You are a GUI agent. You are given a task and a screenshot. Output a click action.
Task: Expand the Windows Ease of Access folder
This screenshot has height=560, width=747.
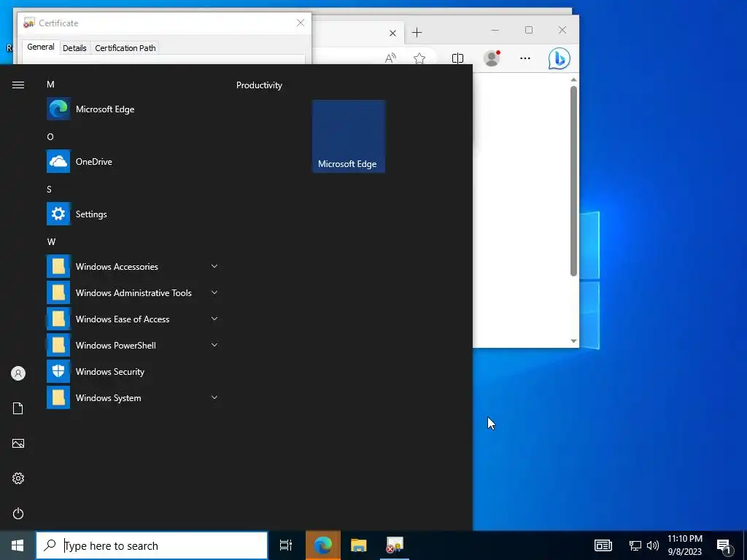(133, 319)
